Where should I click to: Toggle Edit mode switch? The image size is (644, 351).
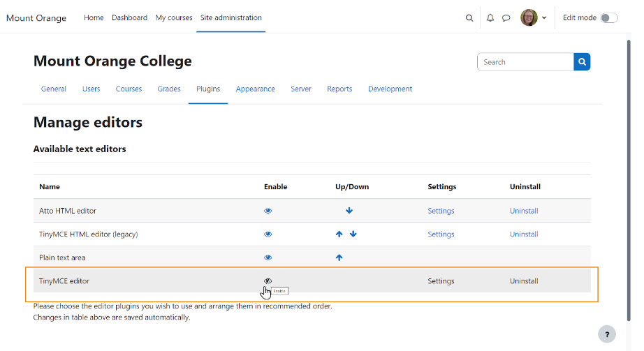608,18
